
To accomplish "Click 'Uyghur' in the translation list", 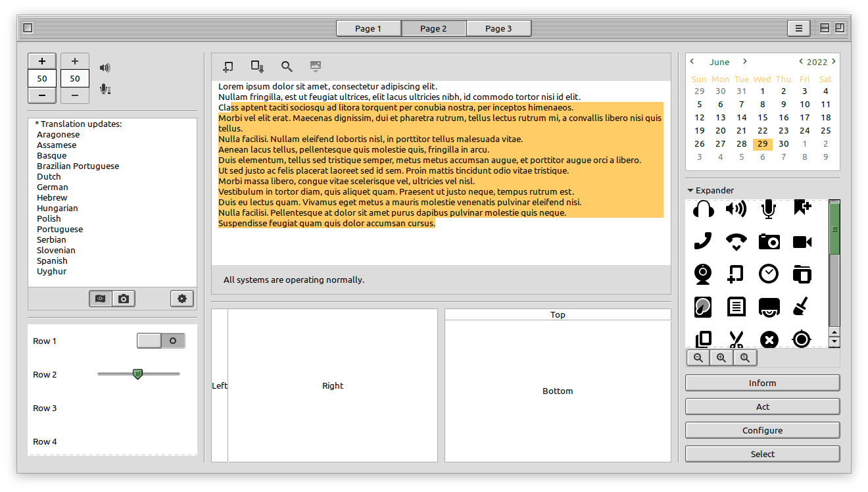I will (x=51, y=271).
